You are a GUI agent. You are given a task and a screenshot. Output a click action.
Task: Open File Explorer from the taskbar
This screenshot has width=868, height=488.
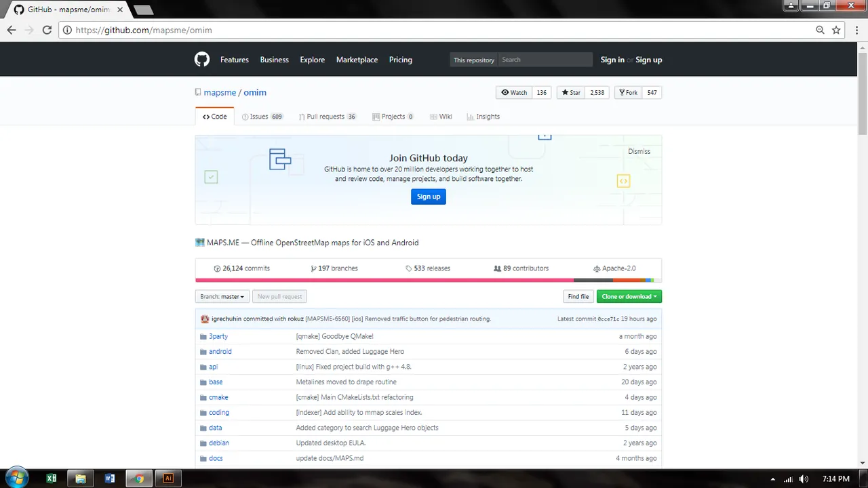(x=80, y=478)
